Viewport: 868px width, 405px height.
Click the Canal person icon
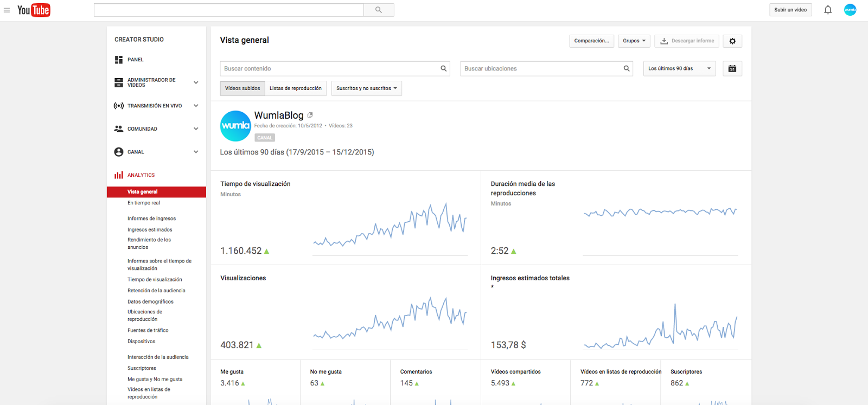click(x=119, y=152)
